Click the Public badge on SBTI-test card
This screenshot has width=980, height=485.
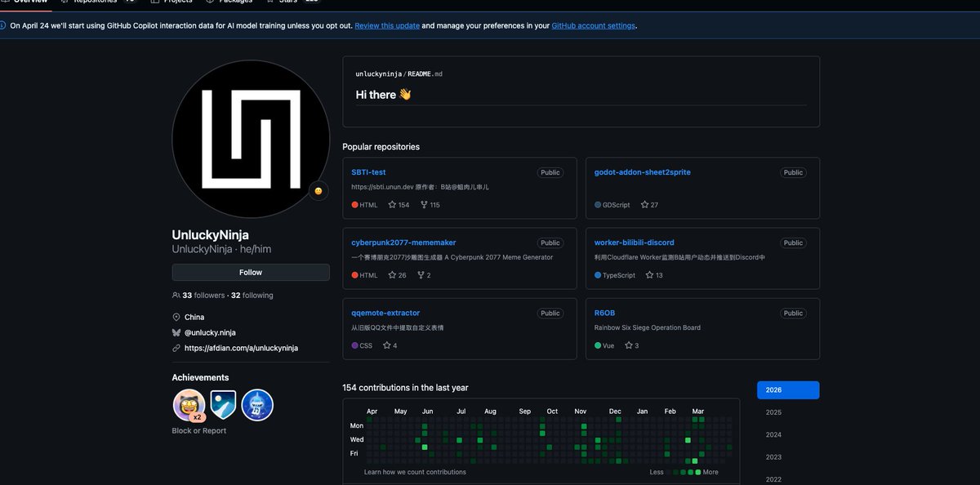[x=550, y=172]
